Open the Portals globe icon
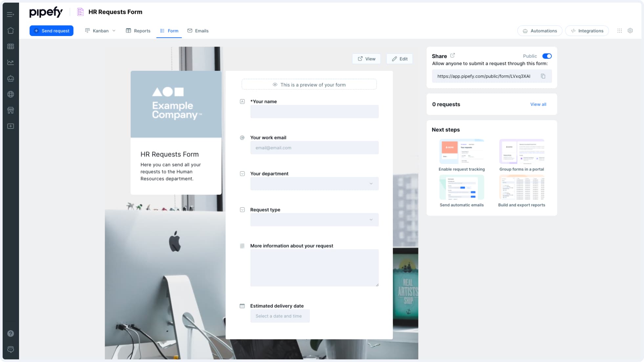Image resolution: width=644 pixels, height=362 pixels. (11, 94)
